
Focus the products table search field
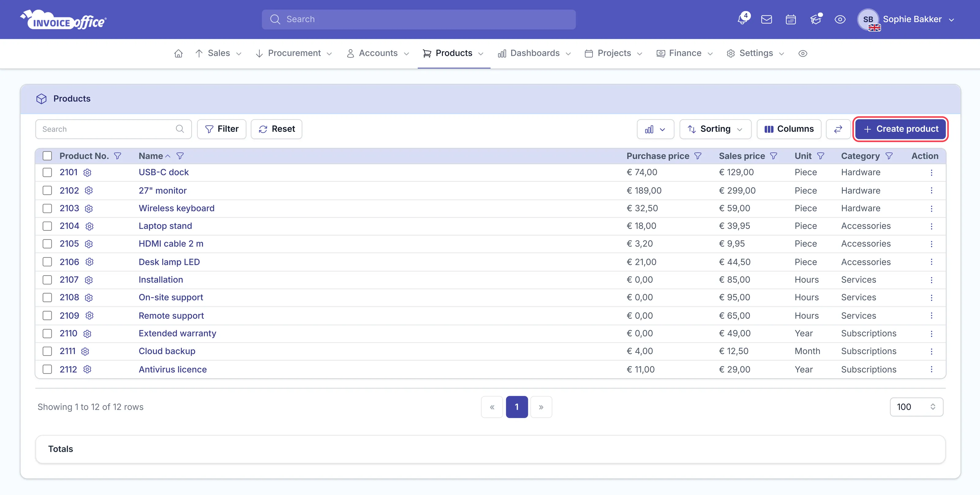tap(113, 129)
